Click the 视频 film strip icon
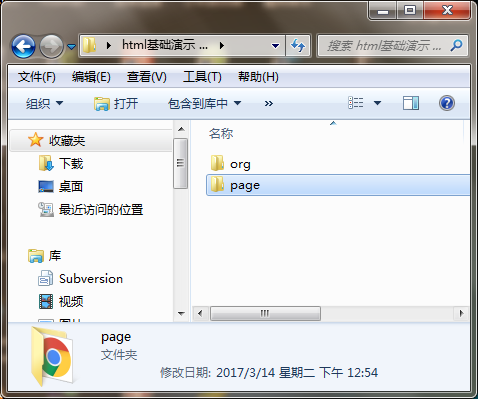Screen dimensions: 478x399 [x=46, y=301]
